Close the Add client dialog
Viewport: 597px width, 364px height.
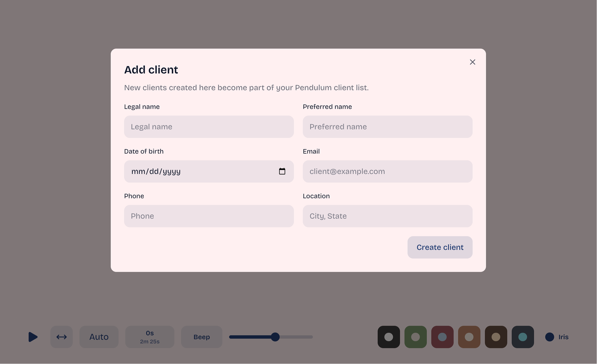coord(472,62)
